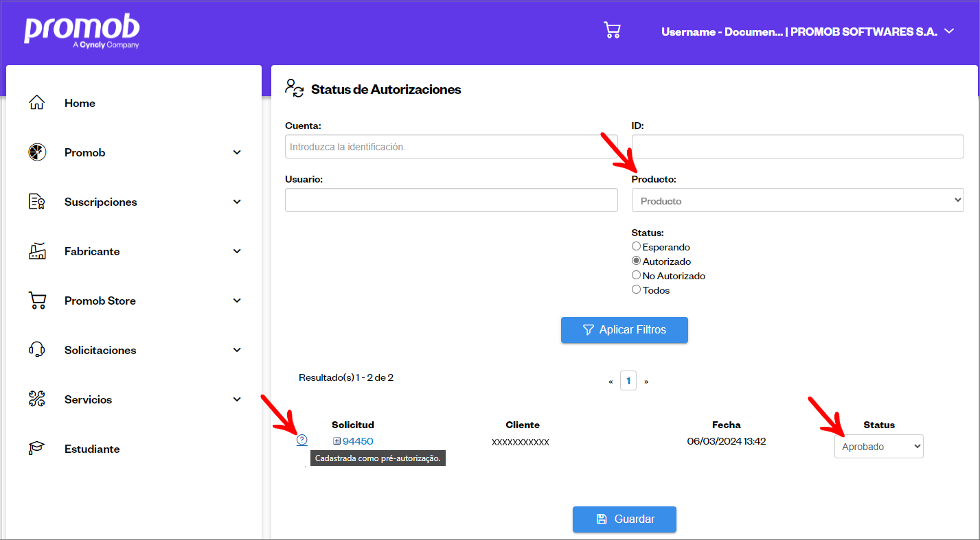980x540 pixels.
Task: Click the Suscripciones certificate icon
Action: 37,202
